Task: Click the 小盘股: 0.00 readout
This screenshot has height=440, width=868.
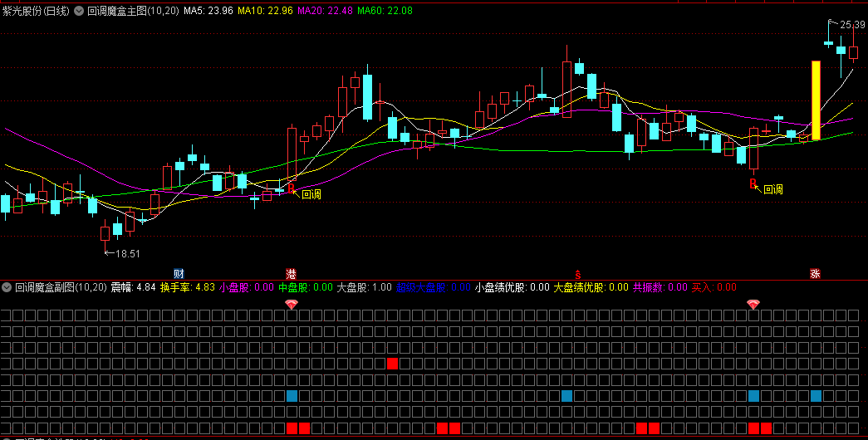Action: (x=247, y=287)
